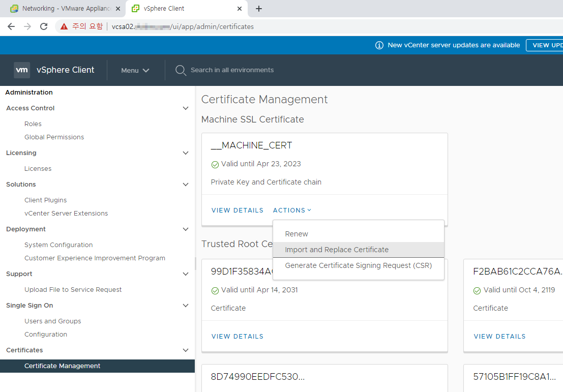The image size is (563, 392).
Task: Open the Menu dropdown
Action: [x=135, y=70]
